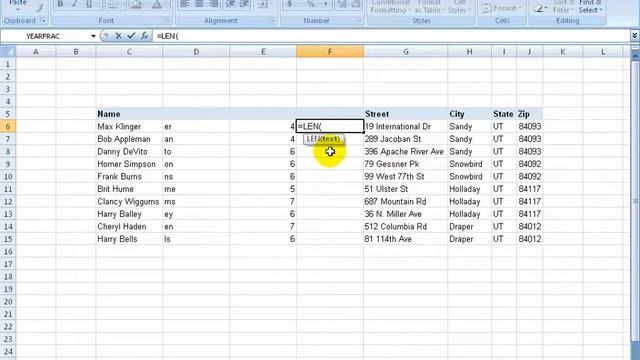Open the Paste dropdown arrow
Image resolution: width=640 pixels, height=360 pixels.
(18, 9)
